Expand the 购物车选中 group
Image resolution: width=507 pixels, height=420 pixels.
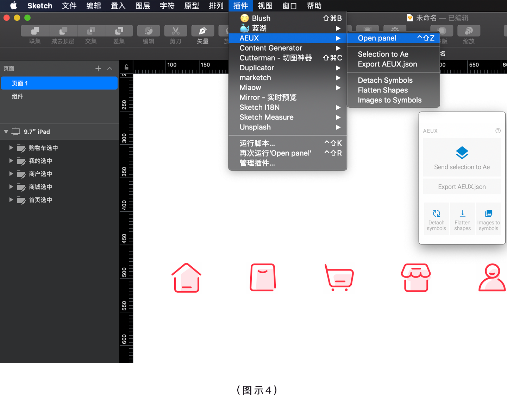point(11,148)
